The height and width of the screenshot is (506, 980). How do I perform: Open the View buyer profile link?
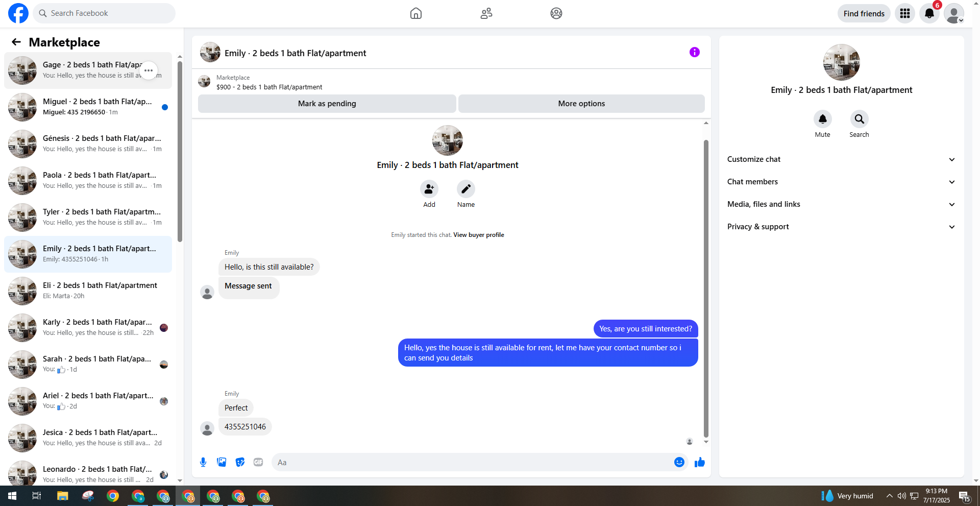(479, 235)
